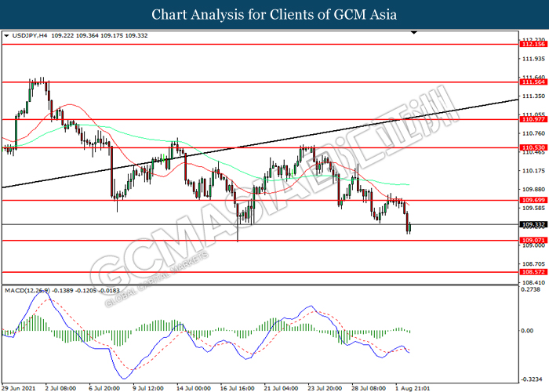Viewport: 549px width, 392px height.
Task: Click the 23 Jul 20:00 time label
Action: point(325,388)
